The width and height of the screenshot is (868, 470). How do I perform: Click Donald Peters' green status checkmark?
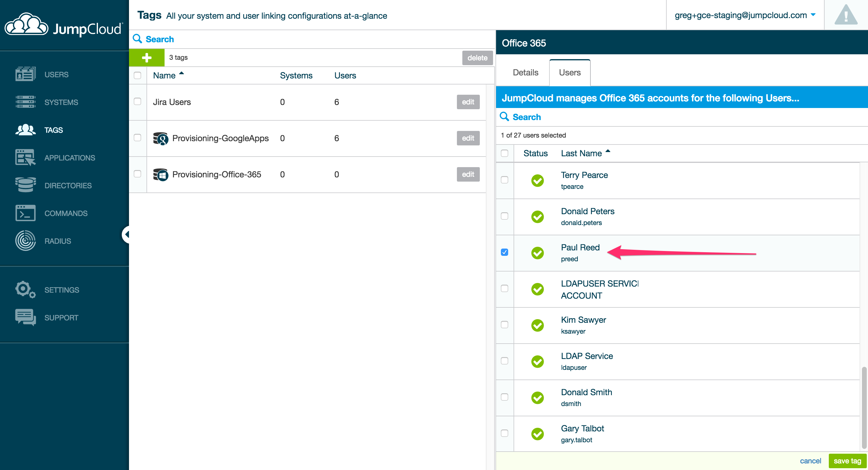click(x=537, y=217)
